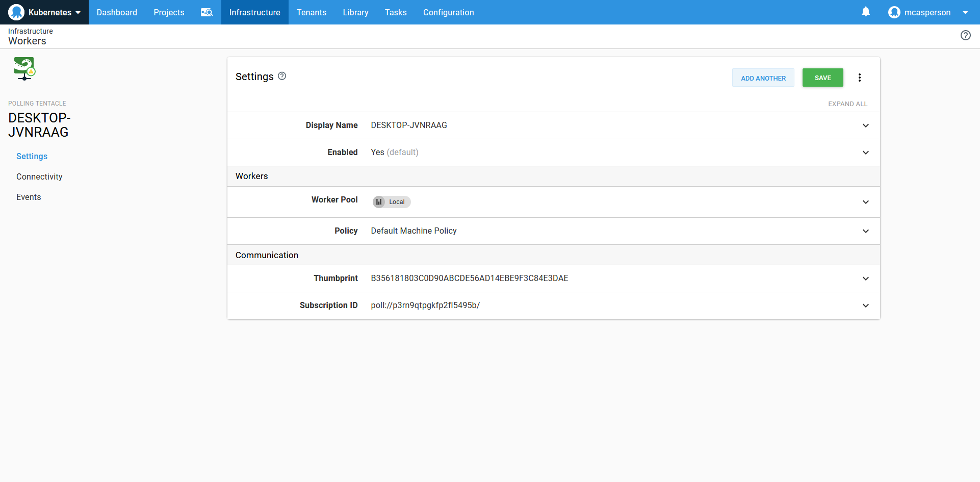Click the Octopus logo in top bar
The height and width of the screenshot is (482, 980).
point(16,12)
